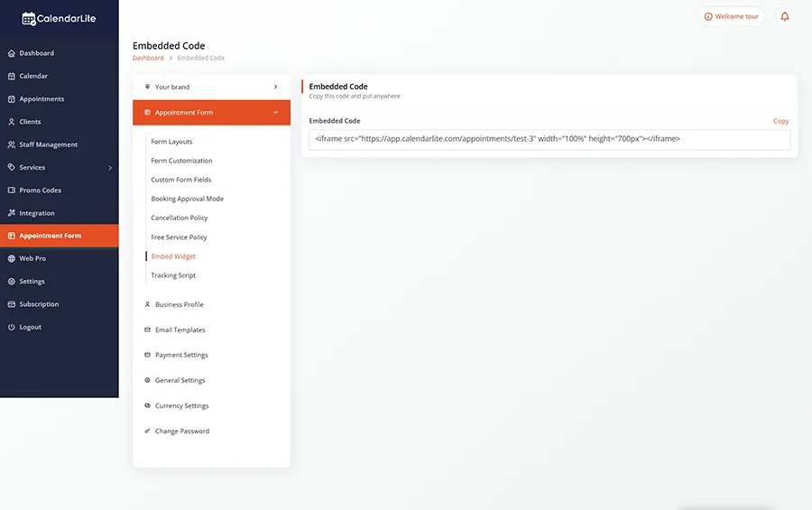Click the Payment Settings card icon
812x510 pixels.
coord(148,355)
